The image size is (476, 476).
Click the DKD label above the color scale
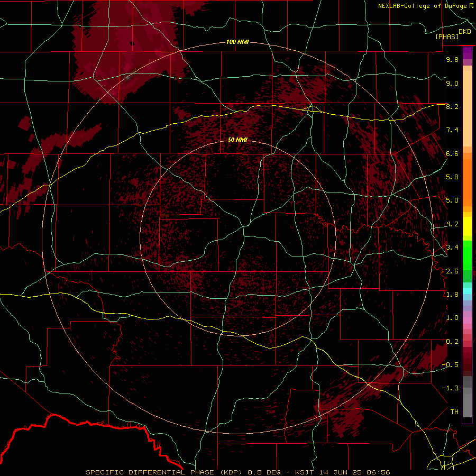tap(465, 32)
